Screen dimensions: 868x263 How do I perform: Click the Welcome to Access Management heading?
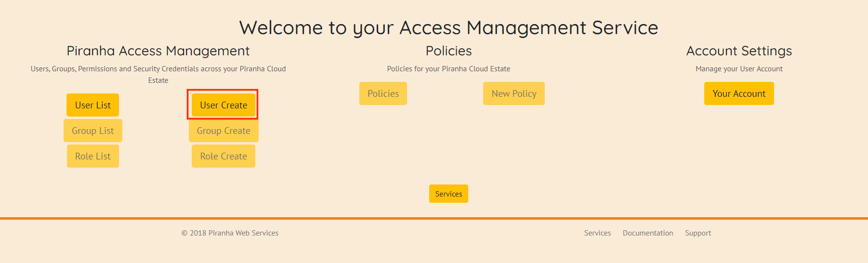pyautogui.click(x=448, y=28)
